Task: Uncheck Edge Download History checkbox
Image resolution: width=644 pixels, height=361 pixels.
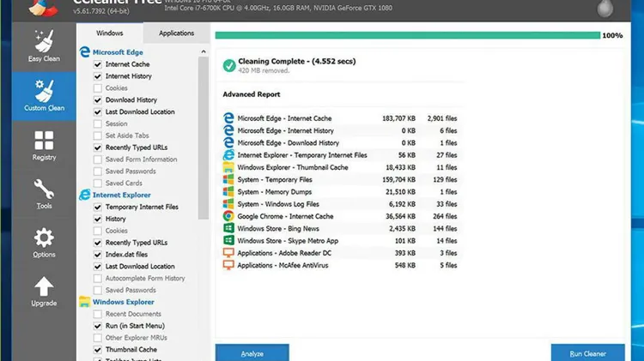Action: pyautogui.click(x=98, y=100)
